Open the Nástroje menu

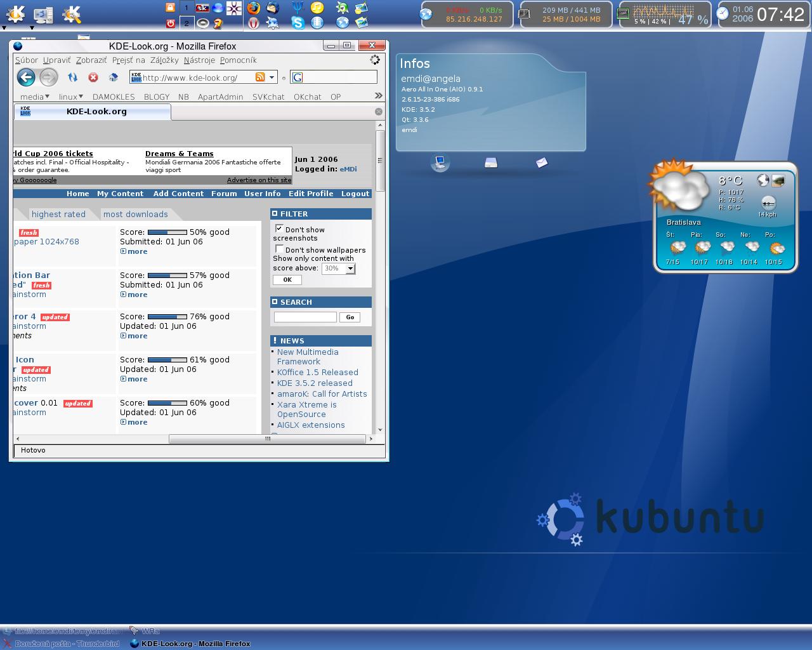[199, 60]
